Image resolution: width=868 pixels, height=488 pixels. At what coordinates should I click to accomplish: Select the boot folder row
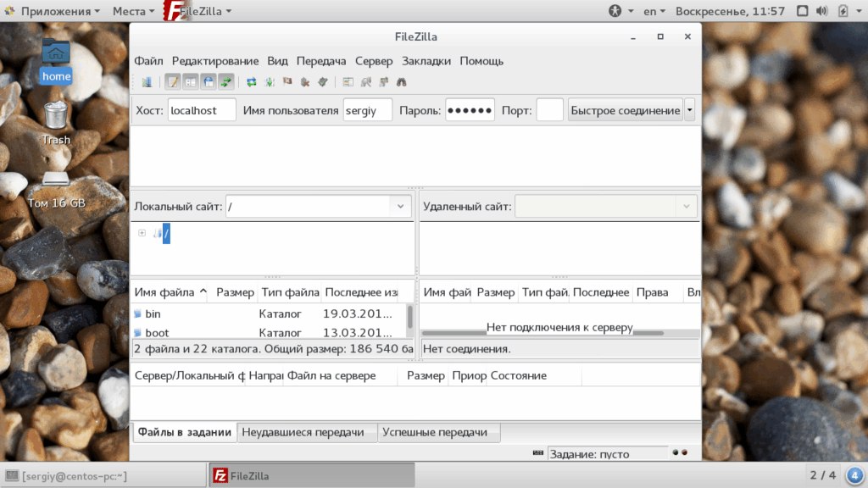pyautogui.click(x=269, y=332)
